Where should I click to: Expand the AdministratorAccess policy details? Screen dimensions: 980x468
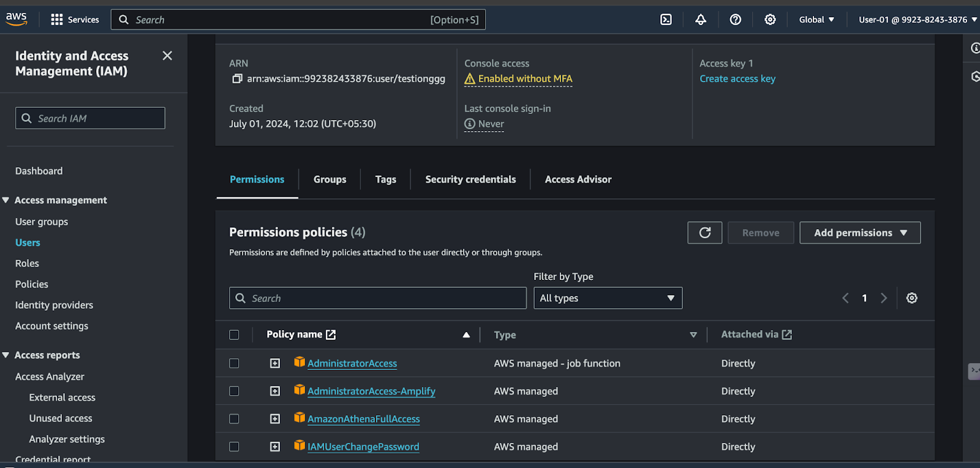click(x=275, y=363)
